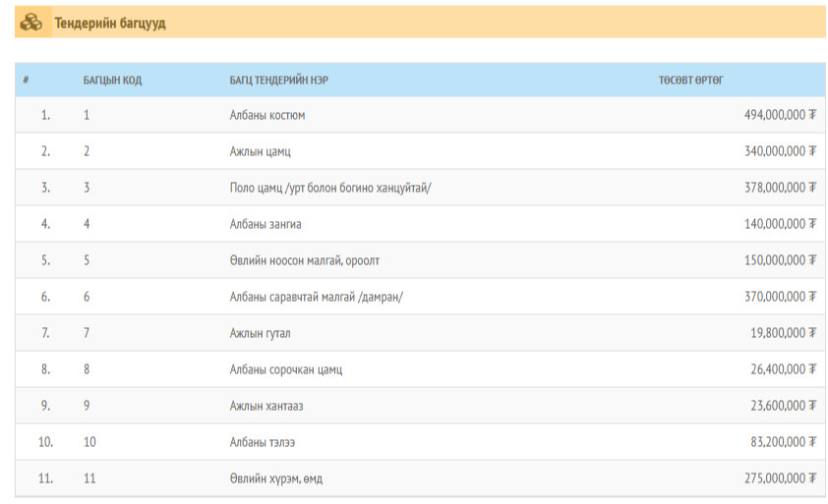Open Албаны саравчтай малгай /дамран/ package

pos(317,297)
